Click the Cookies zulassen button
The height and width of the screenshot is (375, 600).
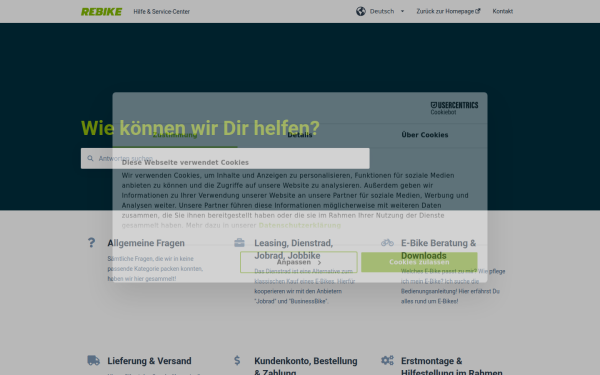(x=419, y=262)
